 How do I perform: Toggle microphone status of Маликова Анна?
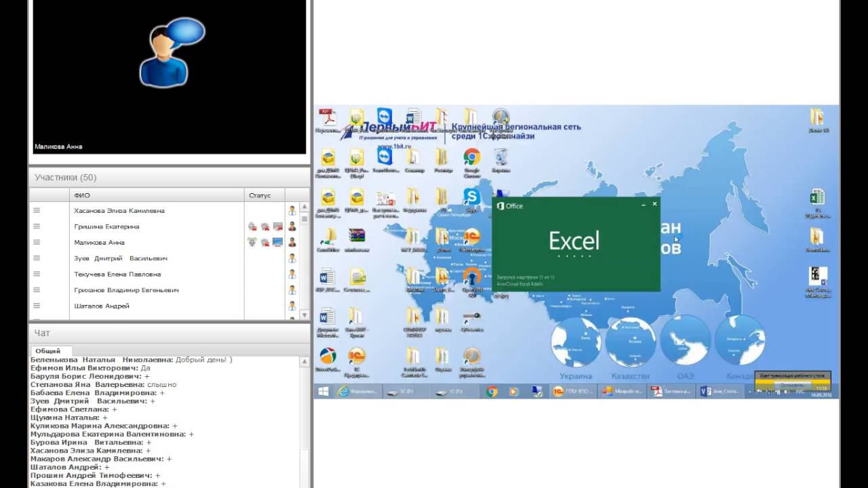click(252, 242)
